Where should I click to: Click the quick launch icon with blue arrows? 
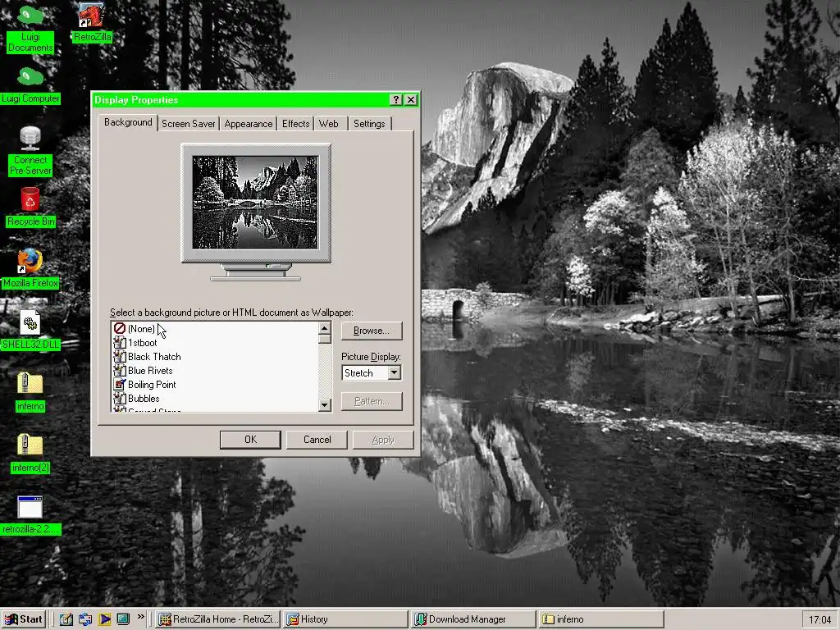[85, 619]
